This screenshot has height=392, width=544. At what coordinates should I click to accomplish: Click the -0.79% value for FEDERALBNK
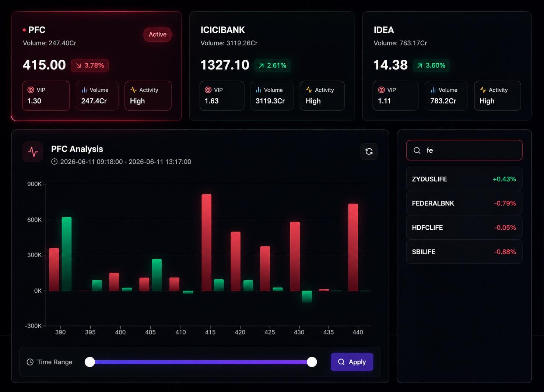coord(505,203)
